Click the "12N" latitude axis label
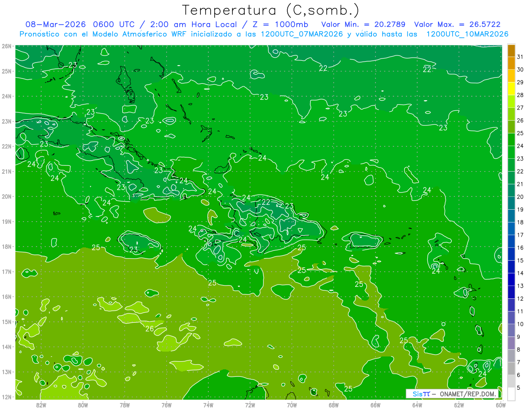This screenshot has height=411, width=532. point(7,397)
